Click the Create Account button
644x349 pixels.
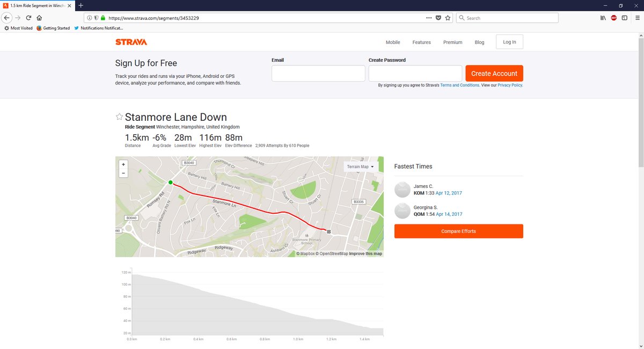[494, 74]
